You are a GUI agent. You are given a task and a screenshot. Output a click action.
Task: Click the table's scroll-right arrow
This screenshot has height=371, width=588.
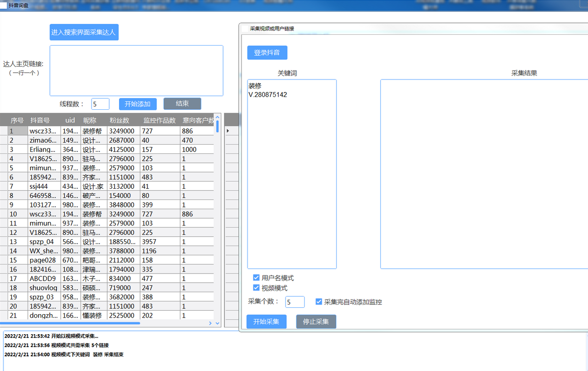[210, 323]
